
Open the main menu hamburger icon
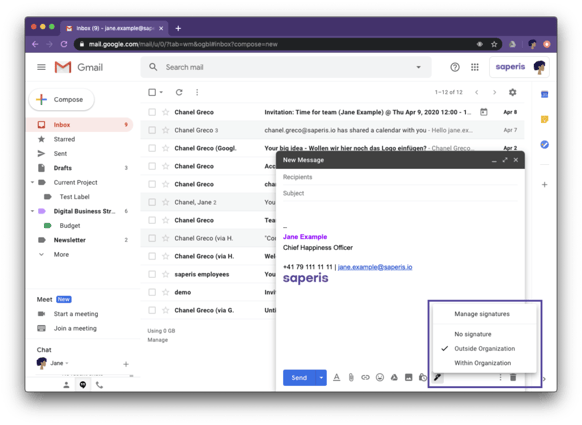point(41,67)
